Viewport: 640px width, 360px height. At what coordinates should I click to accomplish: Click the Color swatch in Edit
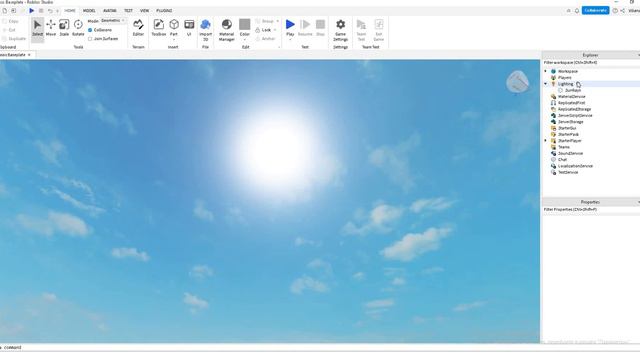tap(244, 24)
